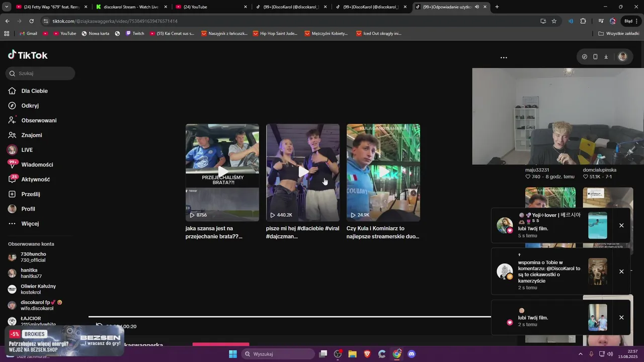The image size is (644, 362).
Task: Play the 'PRZEJECHALIŚMY BRATA' video thumbnail
Action: click(x=222, y=172)
